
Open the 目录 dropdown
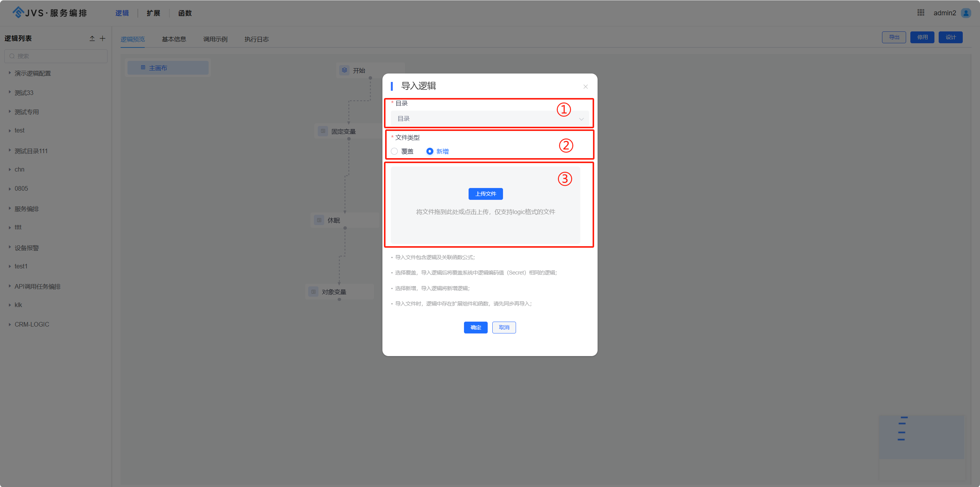click(490, 119)
